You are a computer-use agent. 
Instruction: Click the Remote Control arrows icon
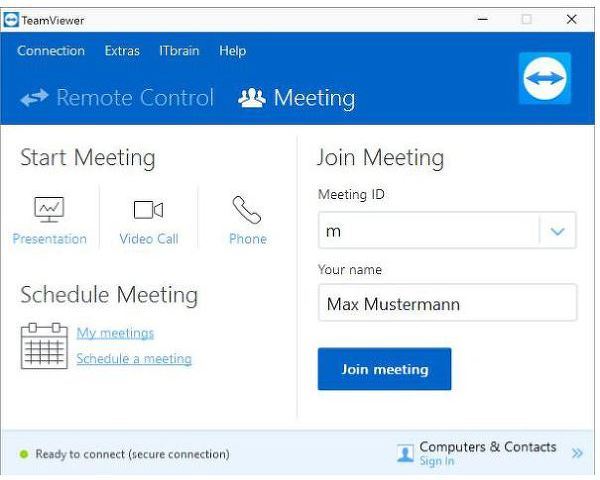point(34,98)
